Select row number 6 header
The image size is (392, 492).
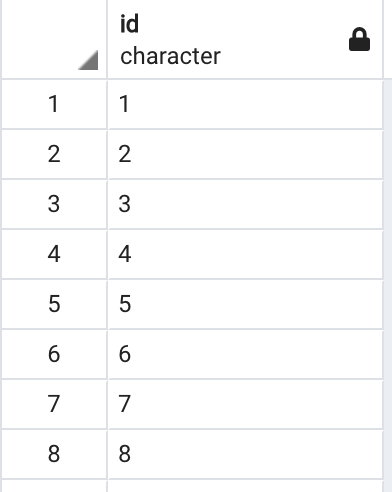click(54, 354)
